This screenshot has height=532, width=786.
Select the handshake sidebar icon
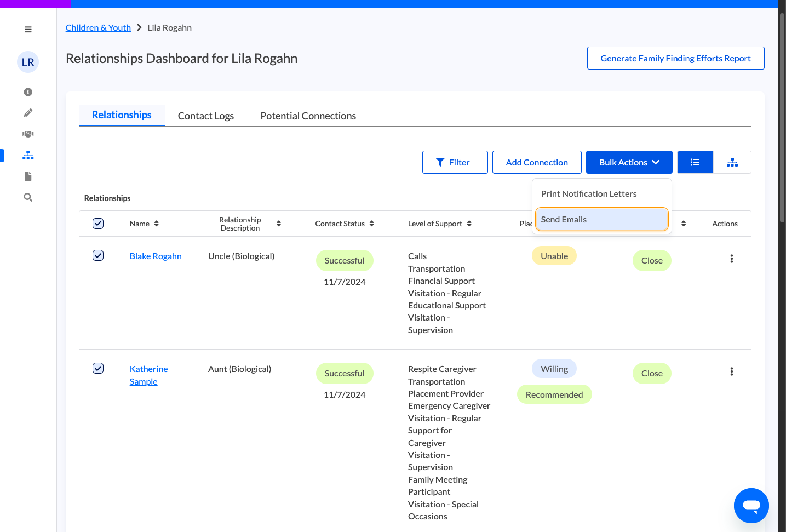coord(28,134)
